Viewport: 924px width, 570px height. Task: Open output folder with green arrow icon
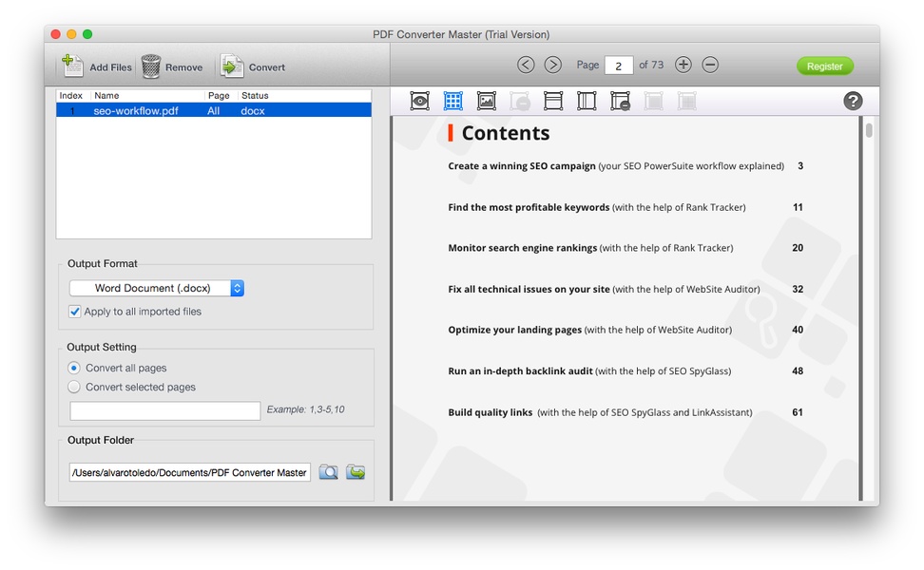356,472
